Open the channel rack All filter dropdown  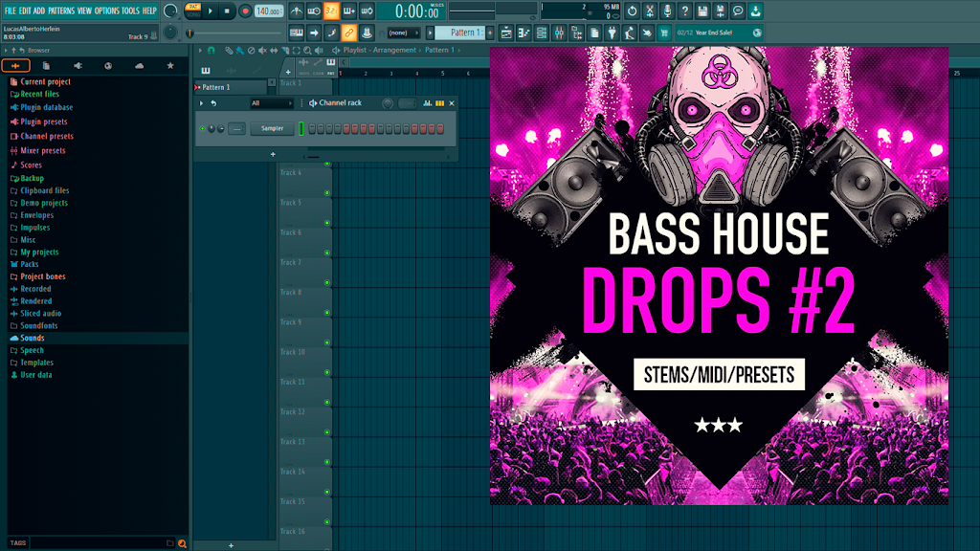click(x=271, y=103)
